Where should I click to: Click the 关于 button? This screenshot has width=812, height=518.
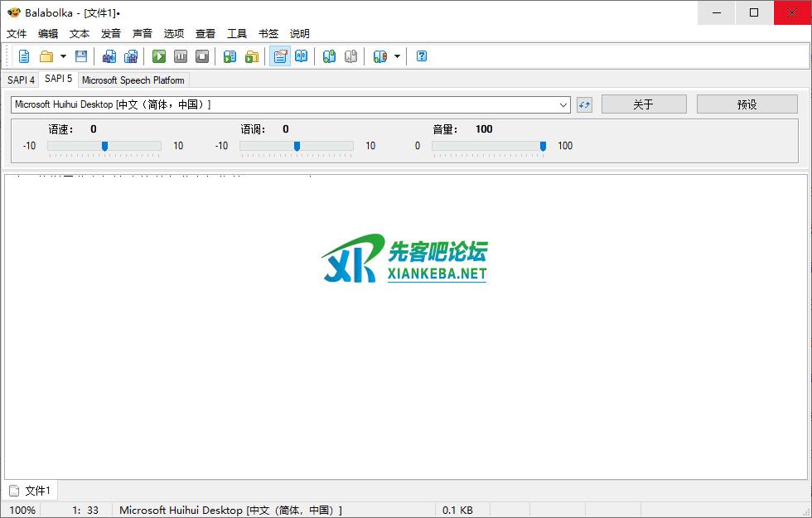(644, 104)
